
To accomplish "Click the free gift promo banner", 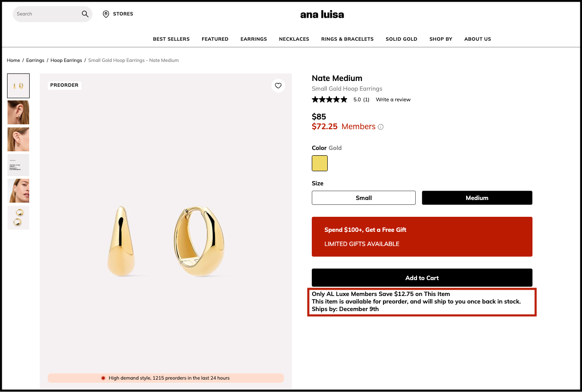I will tap(422, 237).
